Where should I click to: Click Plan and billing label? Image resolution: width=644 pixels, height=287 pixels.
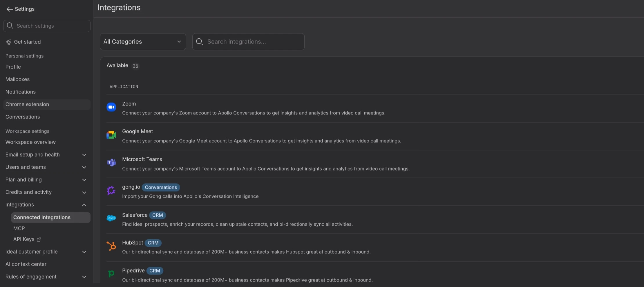pyautogui.click(x=23, y=180)
